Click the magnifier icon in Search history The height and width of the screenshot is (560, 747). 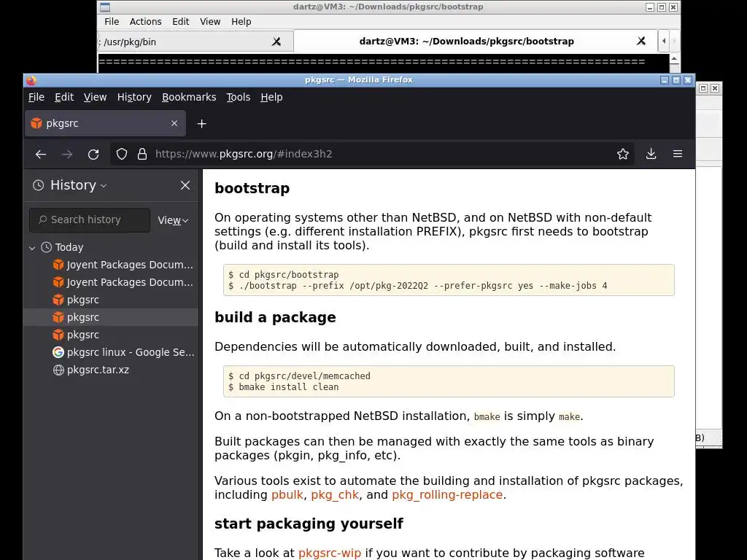[x=43, y=219]
